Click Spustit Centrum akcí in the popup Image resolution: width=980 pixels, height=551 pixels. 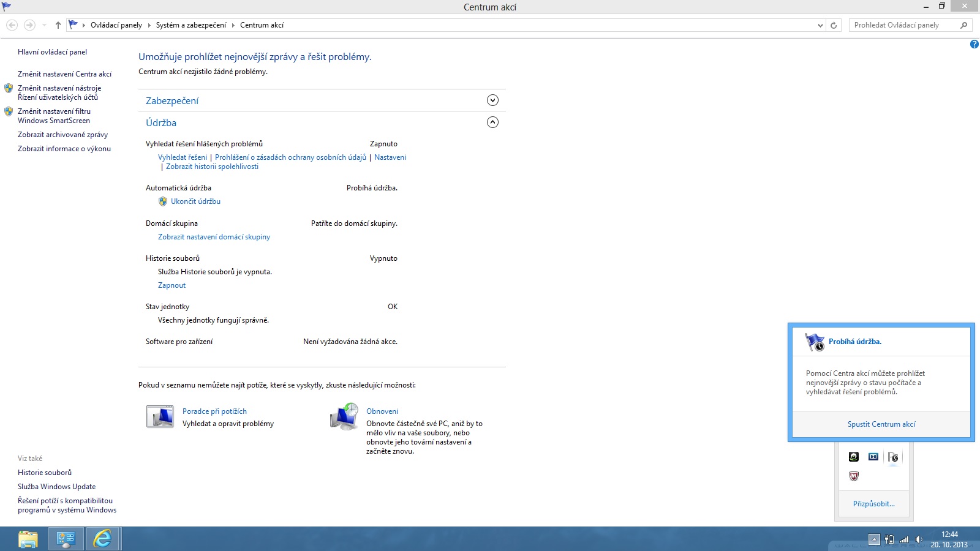881,424
